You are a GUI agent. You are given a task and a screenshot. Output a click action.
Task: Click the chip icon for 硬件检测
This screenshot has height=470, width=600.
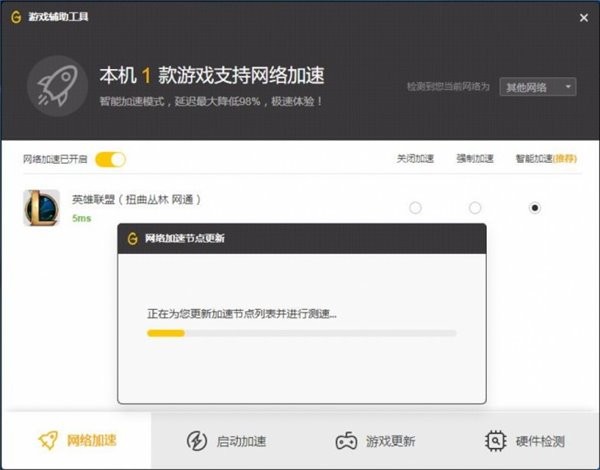[495, 441]
